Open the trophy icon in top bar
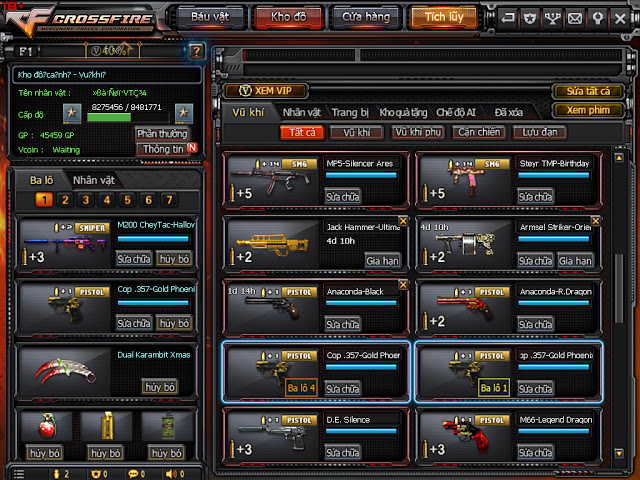 pos(552,18)
